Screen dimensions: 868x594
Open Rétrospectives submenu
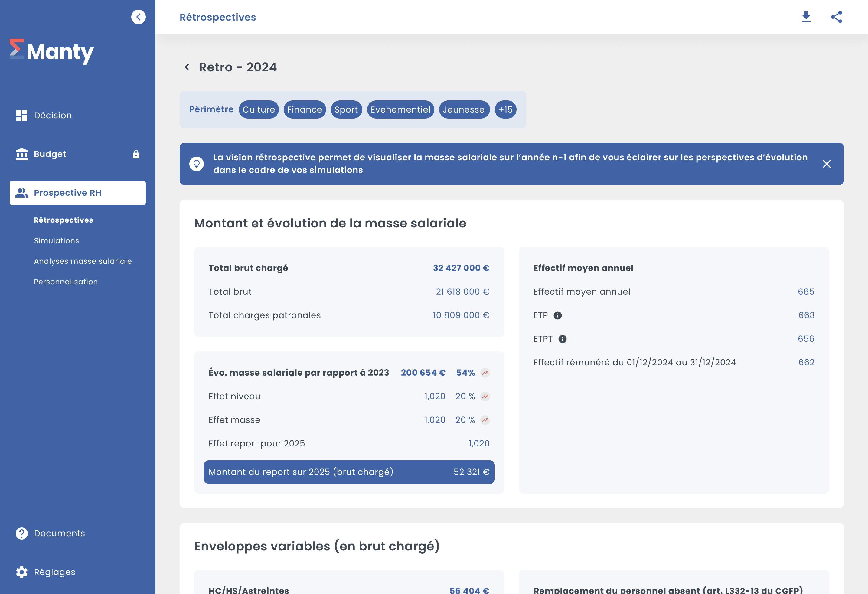[x=64, y=220]
